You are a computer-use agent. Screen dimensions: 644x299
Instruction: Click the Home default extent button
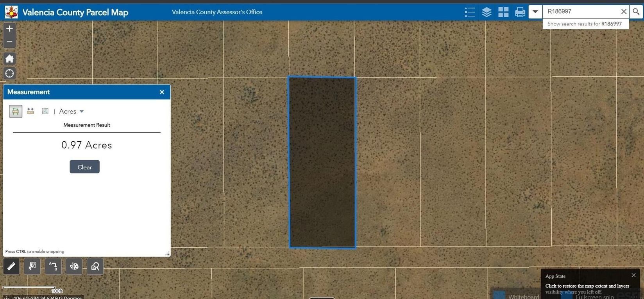point(10,59)
